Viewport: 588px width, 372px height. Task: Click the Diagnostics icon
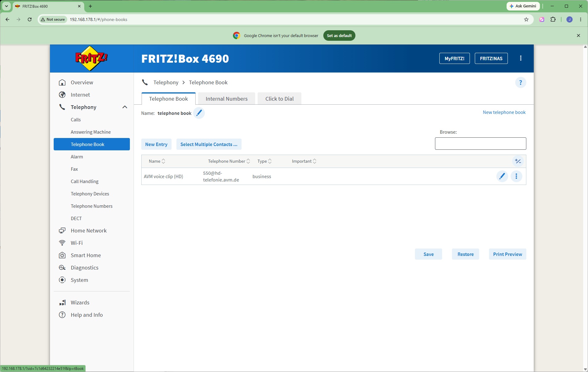pyautogui.click(x=62, y=268)
